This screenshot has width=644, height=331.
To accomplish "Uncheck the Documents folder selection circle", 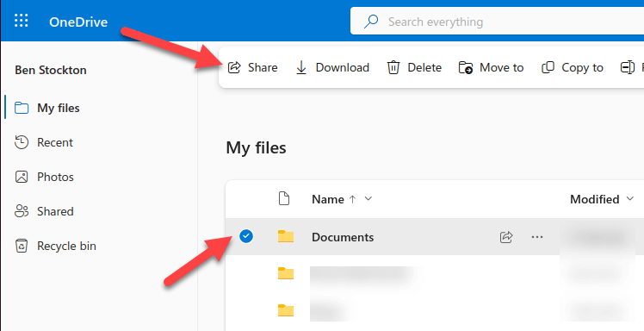I will coord(246,236).
